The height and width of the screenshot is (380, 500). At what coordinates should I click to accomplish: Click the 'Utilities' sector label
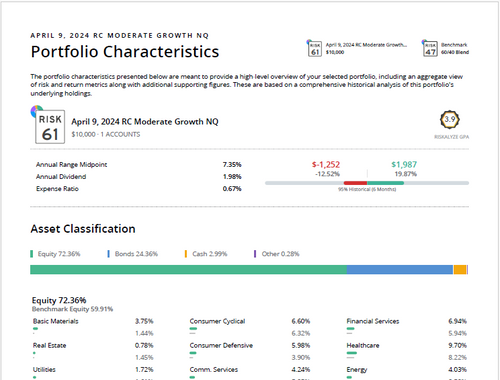44,370
